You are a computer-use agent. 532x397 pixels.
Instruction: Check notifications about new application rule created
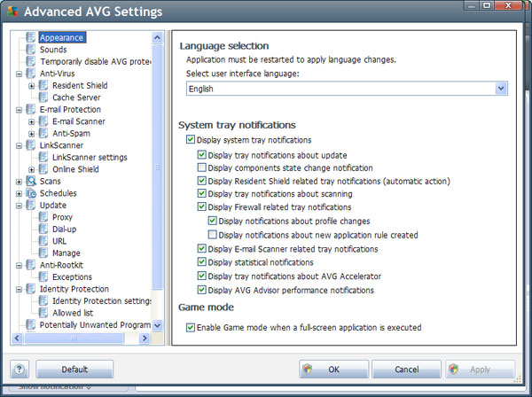tap(213, 235)
